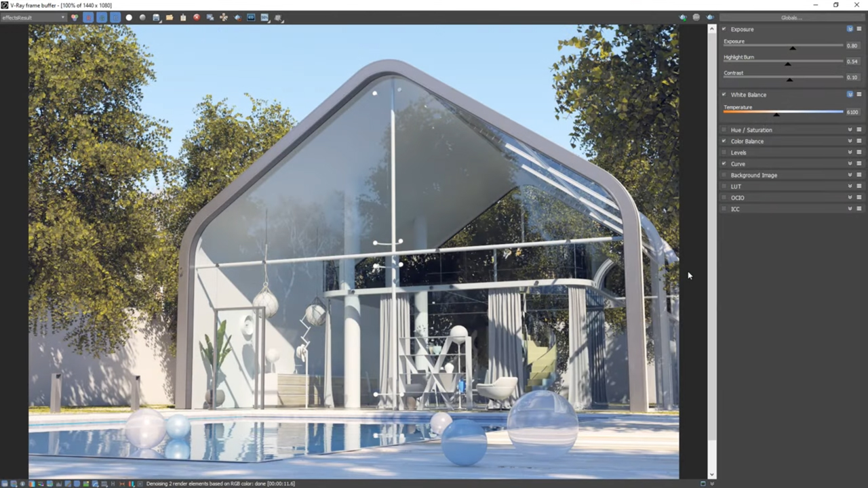
Task: Click the last toolbar render icon
Action: 278,18
